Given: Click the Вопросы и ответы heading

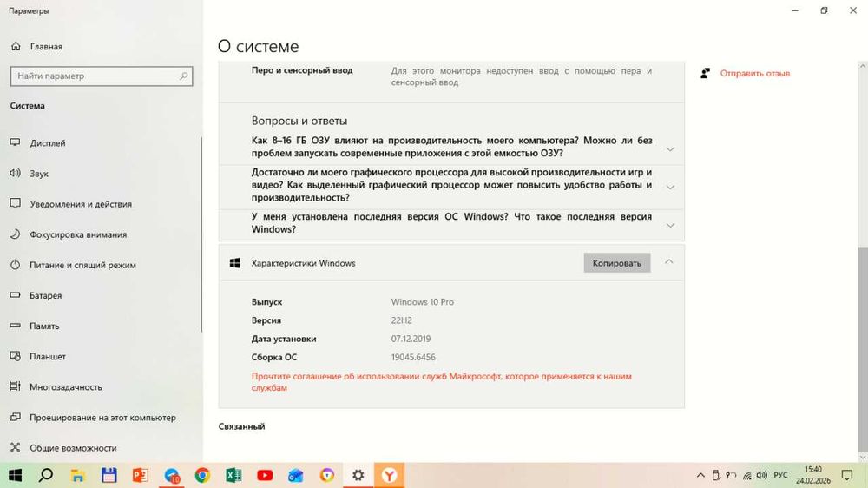Looking at the screenshot, I should point(299,121).
